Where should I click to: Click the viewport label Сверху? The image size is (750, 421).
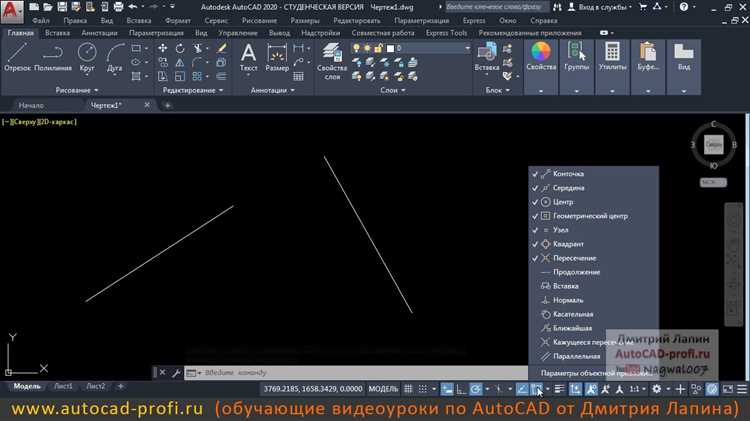click(x=24, y=122)
